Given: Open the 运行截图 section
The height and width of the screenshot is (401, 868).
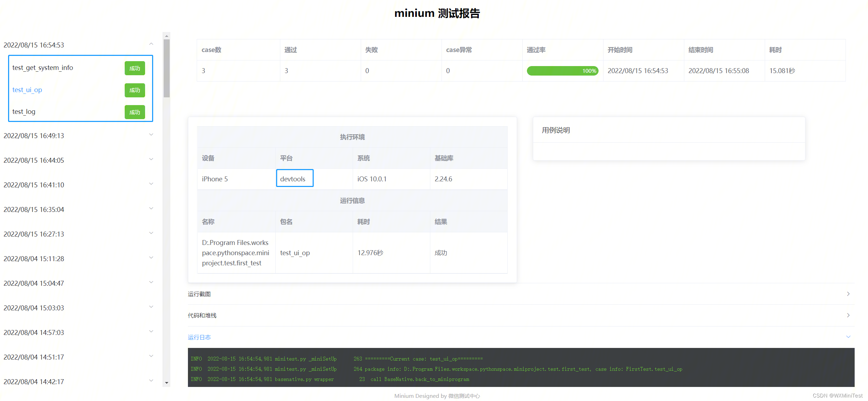Looking at the screenshot, I should 199,294.
